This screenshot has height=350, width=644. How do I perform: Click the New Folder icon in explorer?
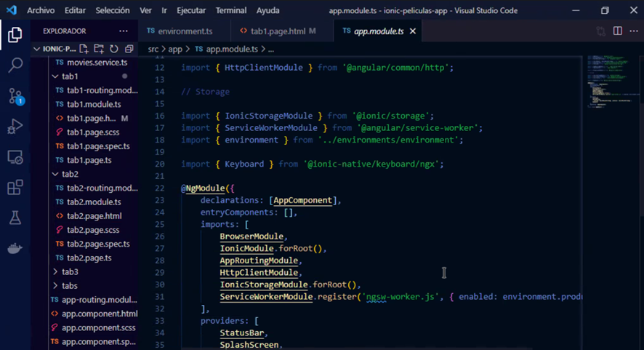99,49
